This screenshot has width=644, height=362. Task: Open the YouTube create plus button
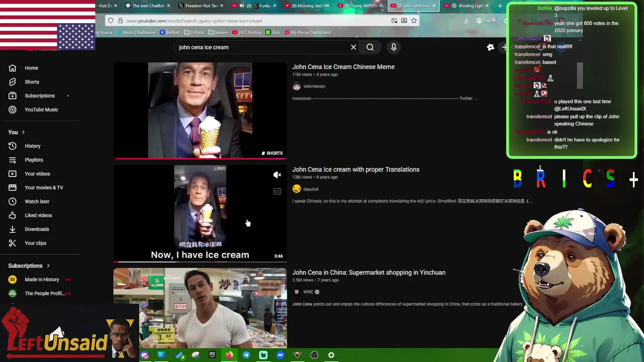point(505,47)
